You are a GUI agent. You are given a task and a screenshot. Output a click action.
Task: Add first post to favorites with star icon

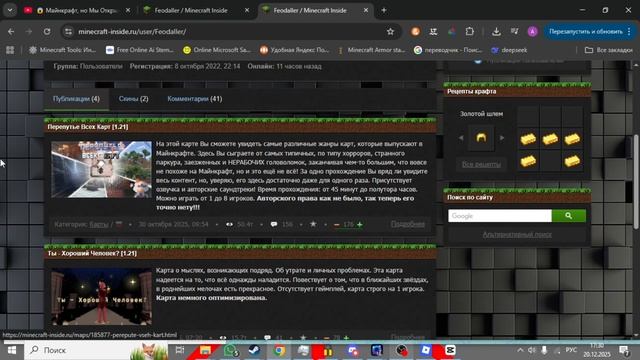coord(313,224)
